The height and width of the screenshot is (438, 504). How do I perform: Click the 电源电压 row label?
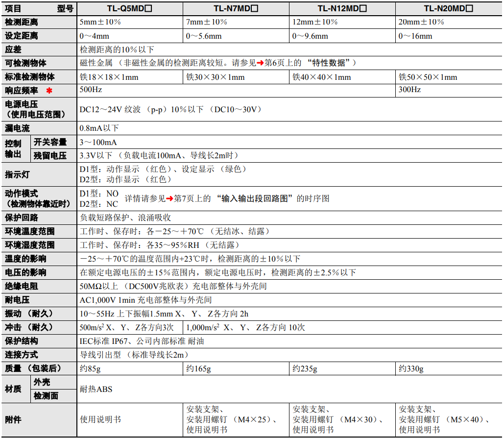tap(22, 104)
